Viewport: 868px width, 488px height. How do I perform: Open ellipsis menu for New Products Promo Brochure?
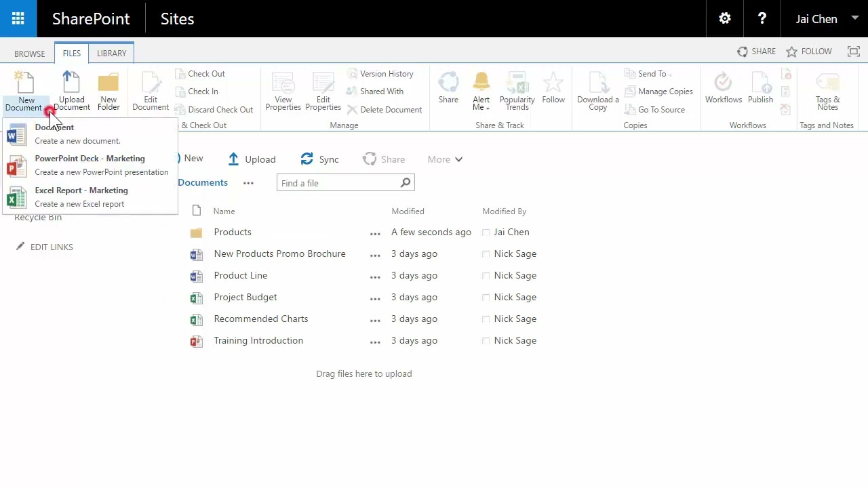[x=375, y=255]
